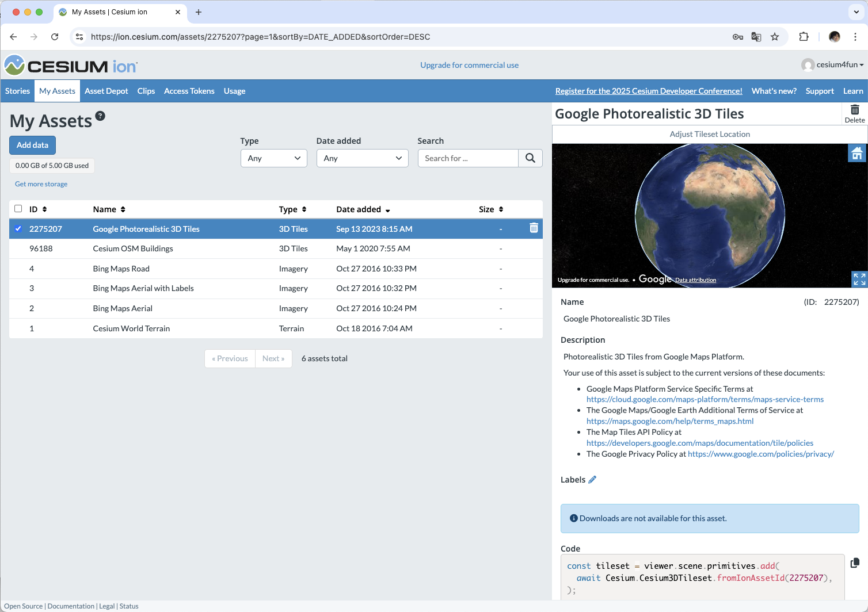Click the Next page button
This screenshot has width=868, height=612.
point(273,358)
